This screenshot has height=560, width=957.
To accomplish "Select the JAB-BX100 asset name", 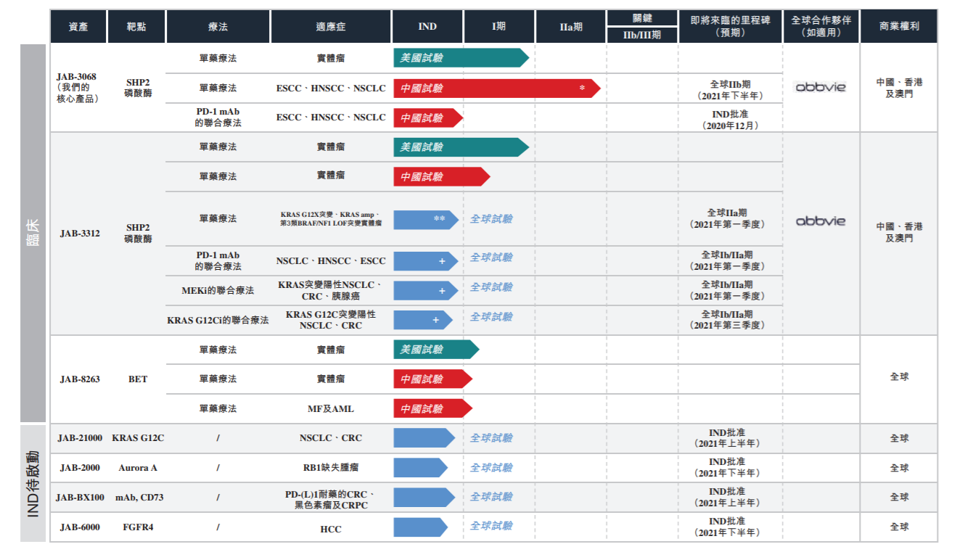I will (x=80, y=498).
